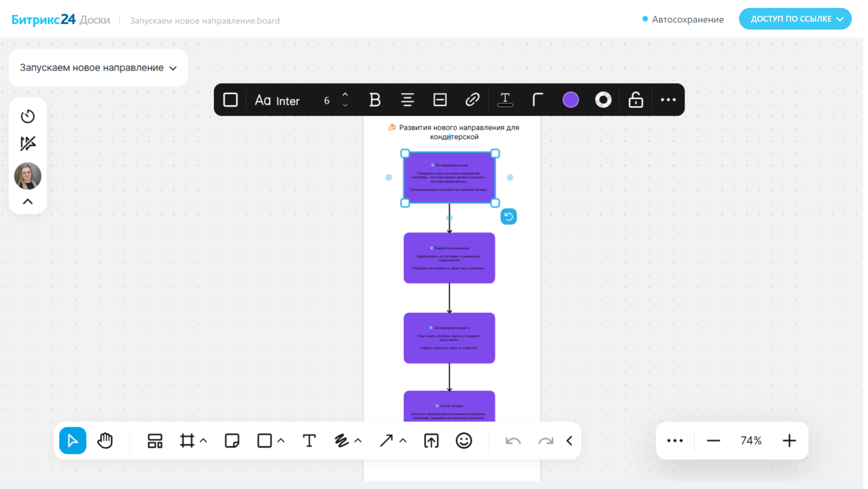Collapse the left user panel chevron
This screenshot has height=489, width=868.
(27, 201)
